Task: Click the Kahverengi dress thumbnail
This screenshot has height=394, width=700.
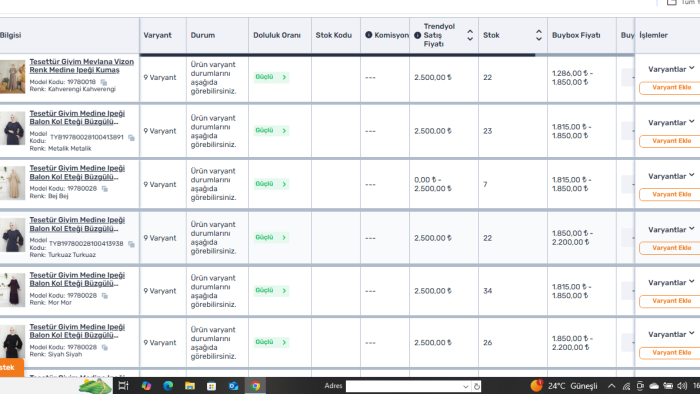Action: click(x=12, y=77)
